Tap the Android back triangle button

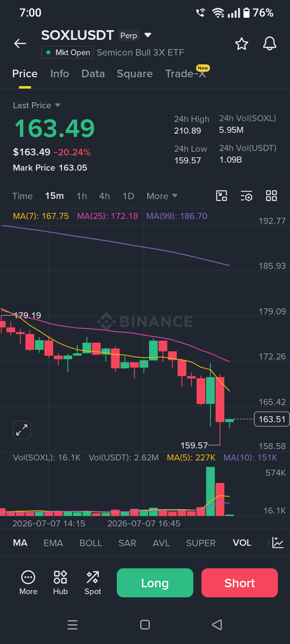pos(217,625)
